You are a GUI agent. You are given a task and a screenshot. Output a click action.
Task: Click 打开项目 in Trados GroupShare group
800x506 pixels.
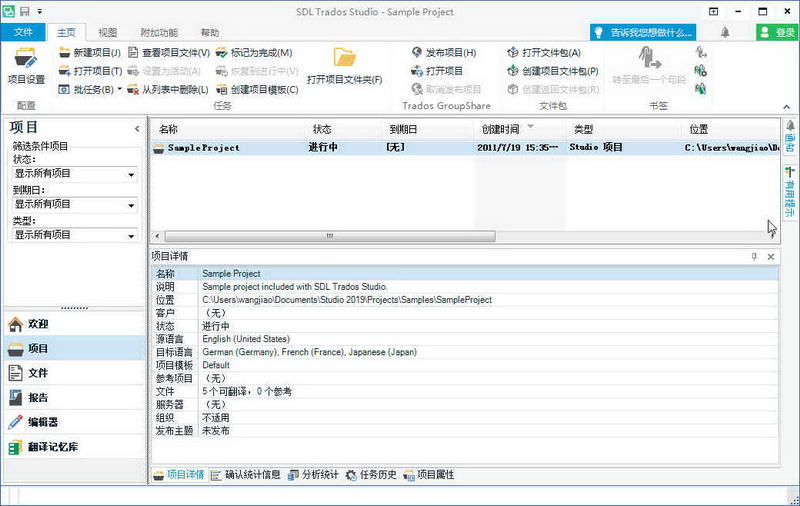click(x=437, y=71)
